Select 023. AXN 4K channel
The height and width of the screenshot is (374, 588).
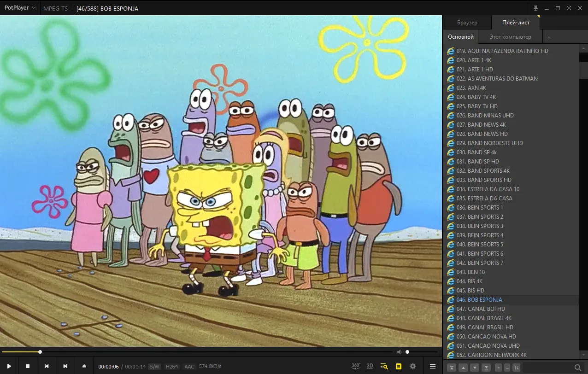[x=511, y=88]
